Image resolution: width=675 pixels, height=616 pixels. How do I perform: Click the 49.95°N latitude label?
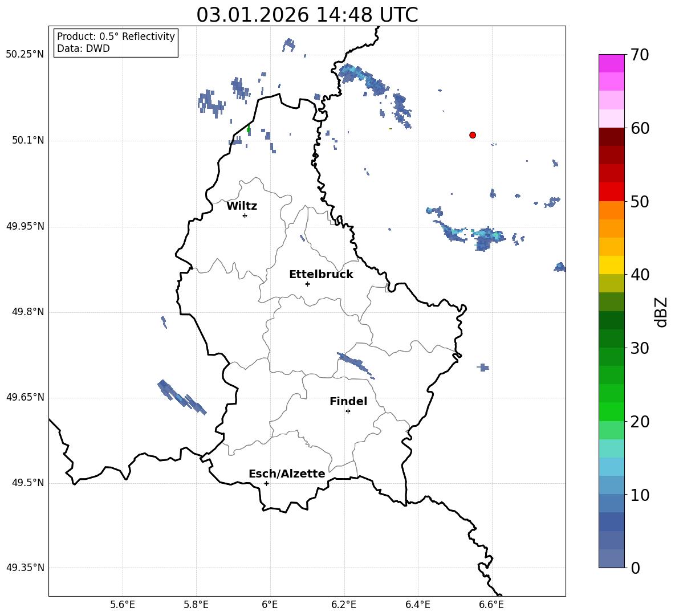tap(25, 226)
